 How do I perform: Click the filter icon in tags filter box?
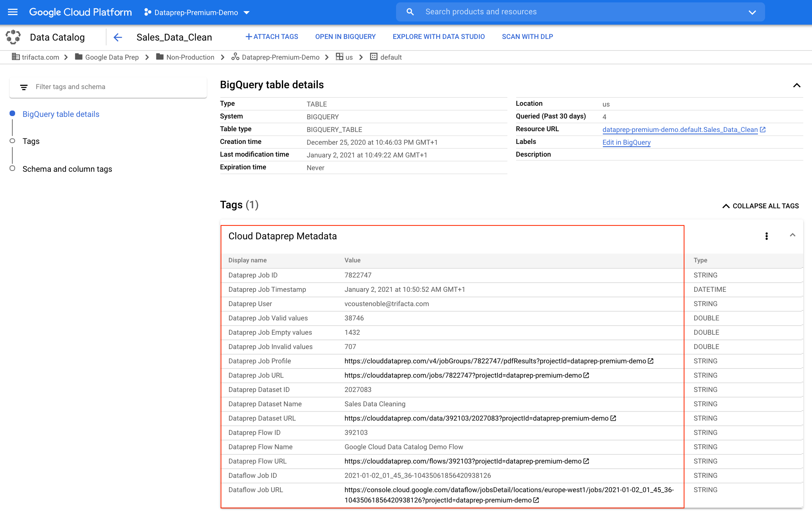(24, 87)
